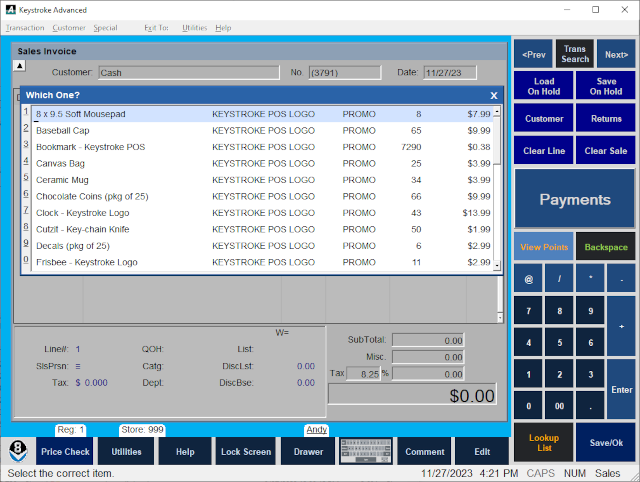Open the Utilities menu in menu bar

pyautogui.click(x=194, y=28)
